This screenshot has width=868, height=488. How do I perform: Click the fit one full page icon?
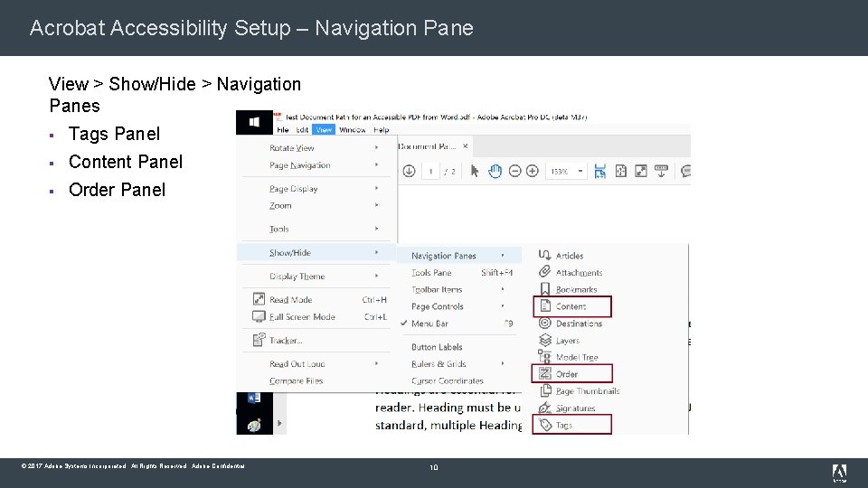(620, 171)
